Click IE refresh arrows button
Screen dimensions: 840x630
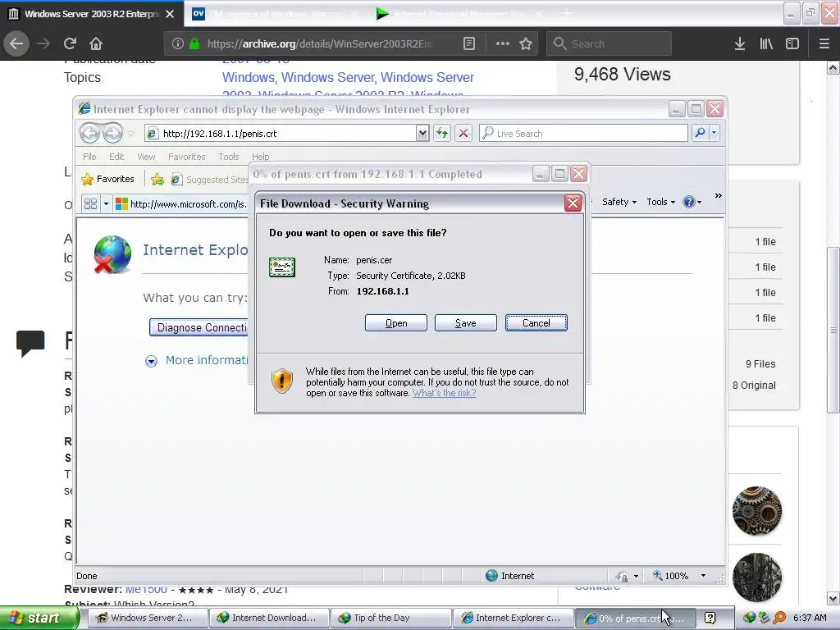pyautogui.click(x=442, y=133)
